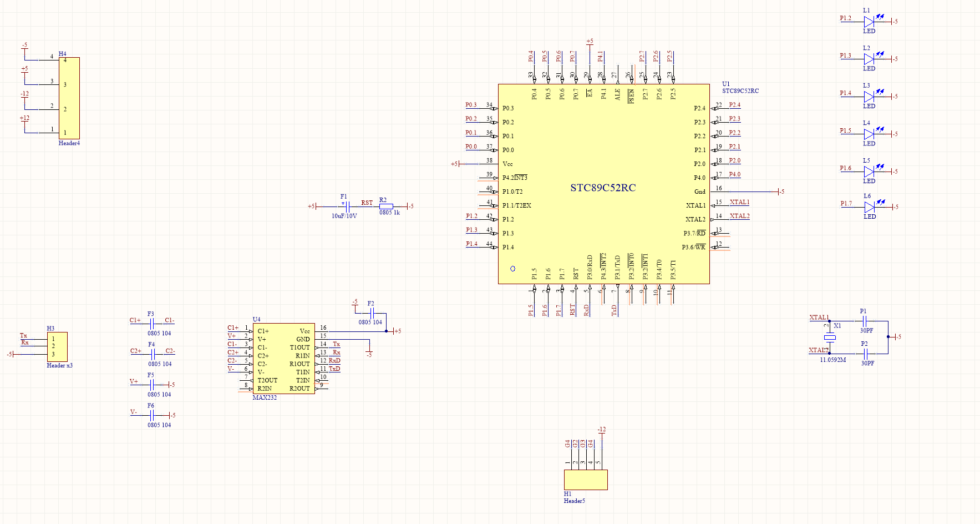This screenshot has height=524, width=980.
Task: Select the L4 LED symbol
Action: [869, 134]
